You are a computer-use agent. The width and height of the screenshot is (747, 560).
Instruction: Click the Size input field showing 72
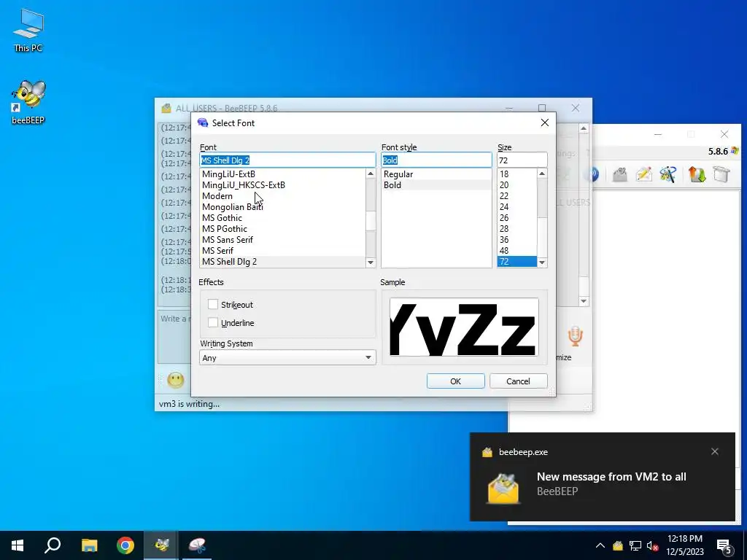click(522, 160)
